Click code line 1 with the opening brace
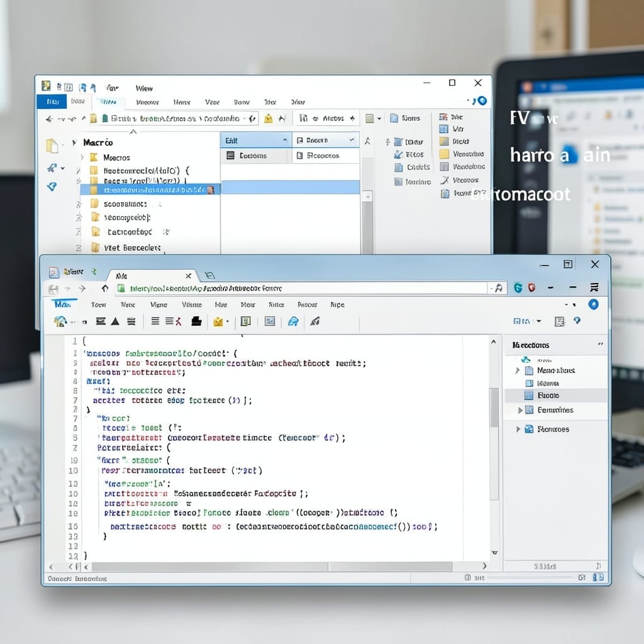The image size is (644, 644). (84, 341)
